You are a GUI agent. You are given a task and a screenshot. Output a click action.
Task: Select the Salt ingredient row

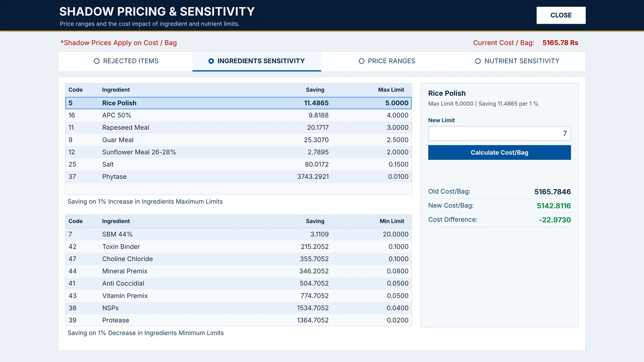point(238,165)
